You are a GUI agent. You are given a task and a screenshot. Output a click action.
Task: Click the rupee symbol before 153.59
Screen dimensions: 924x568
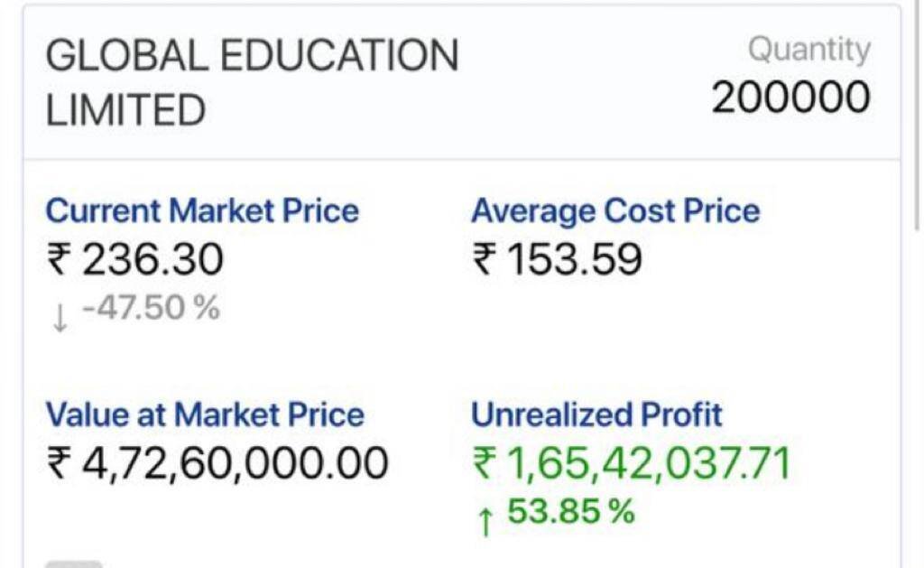click(485, 261)
